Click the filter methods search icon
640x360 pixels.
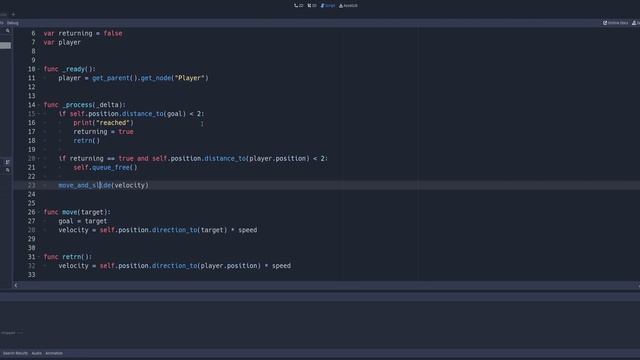pos(8,170)
